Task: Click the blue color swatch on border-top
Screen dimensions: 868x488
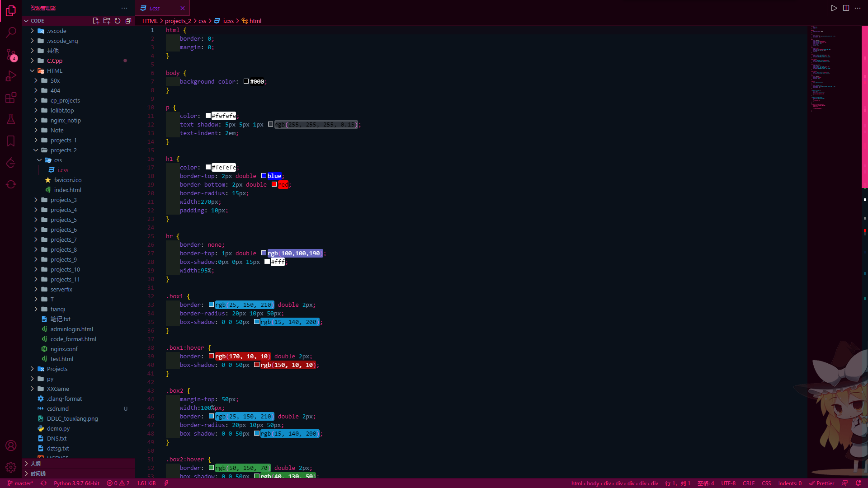Action: point(264,176)
